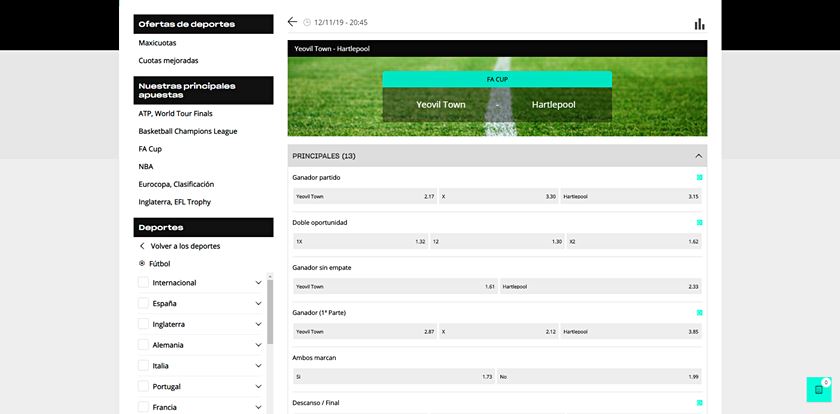Bet on Yeovil Town at 2.17 match winner

[365, 197]
